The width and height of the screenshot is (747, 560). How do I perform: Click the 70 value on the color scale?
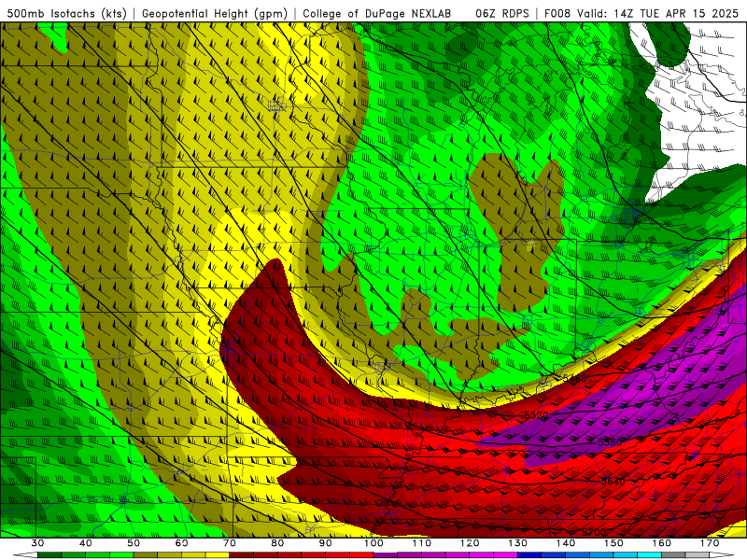(x=230, y=543)
